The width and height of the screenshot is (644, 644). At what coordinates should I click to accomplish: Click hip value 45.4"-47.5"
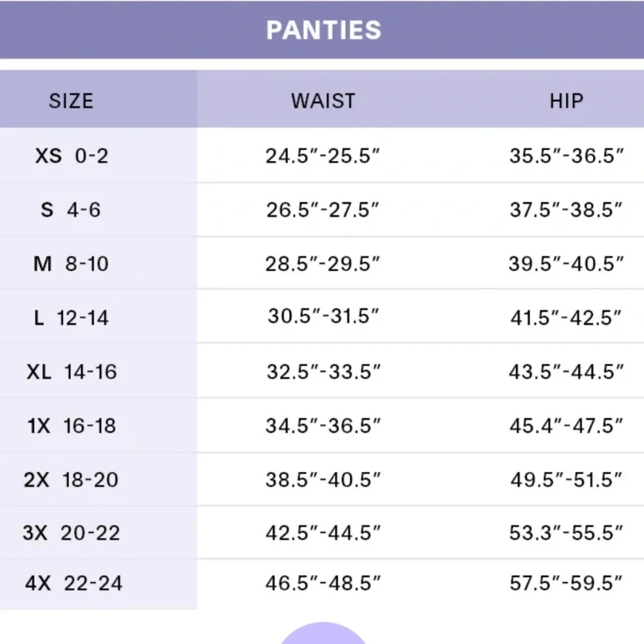(x=566, y=426)
